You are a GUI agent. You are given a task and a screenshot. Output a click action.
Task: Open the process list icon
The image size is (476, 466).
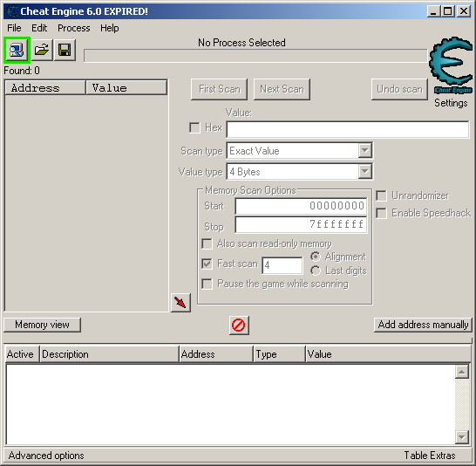coord(17,50)
